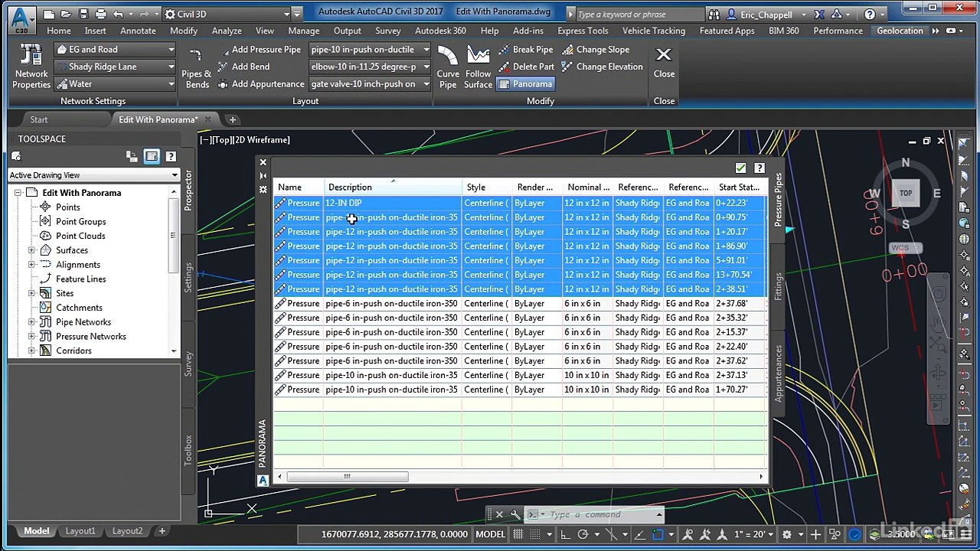Viewport: 980px width, 551px height.
Task: Click Add Pressure Pipe button
Action: 259,50
